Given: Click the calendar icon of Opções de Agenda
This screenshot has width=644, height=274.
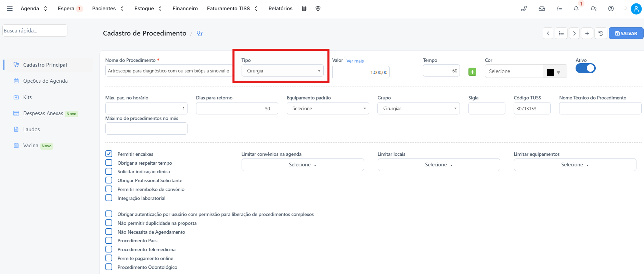Looking at the screenshot, I should click(16, 81).
